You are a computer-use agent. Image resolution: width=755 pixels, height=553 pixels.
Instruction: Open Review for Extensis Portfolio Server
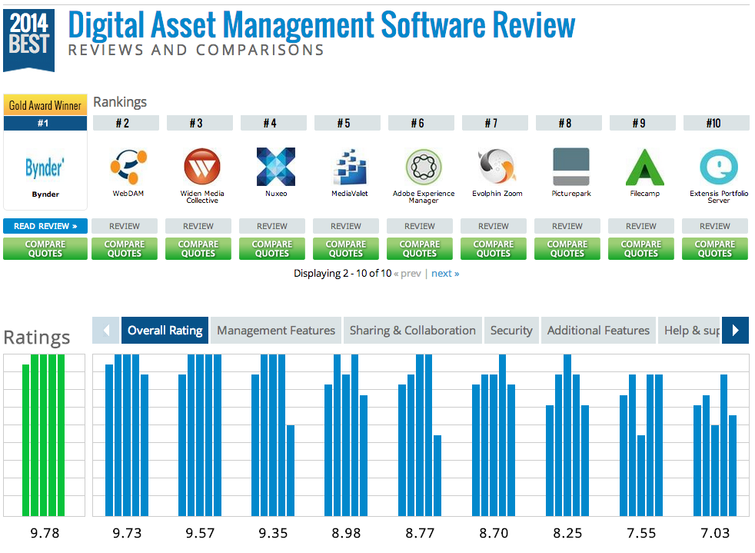pyautogui.click(x=715, y=226)
